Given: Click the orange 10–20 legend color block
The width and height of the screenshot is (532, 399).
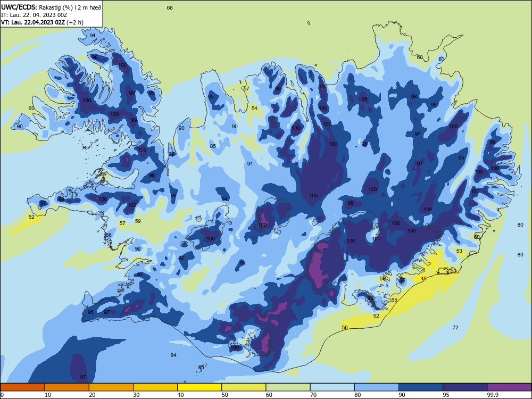Looking at the screenshot, I should (x=67, y=387).
